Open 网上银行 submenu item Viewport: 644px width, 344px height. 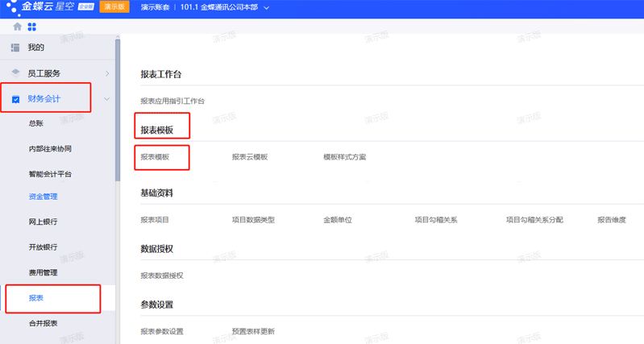(x=44, y=222)
